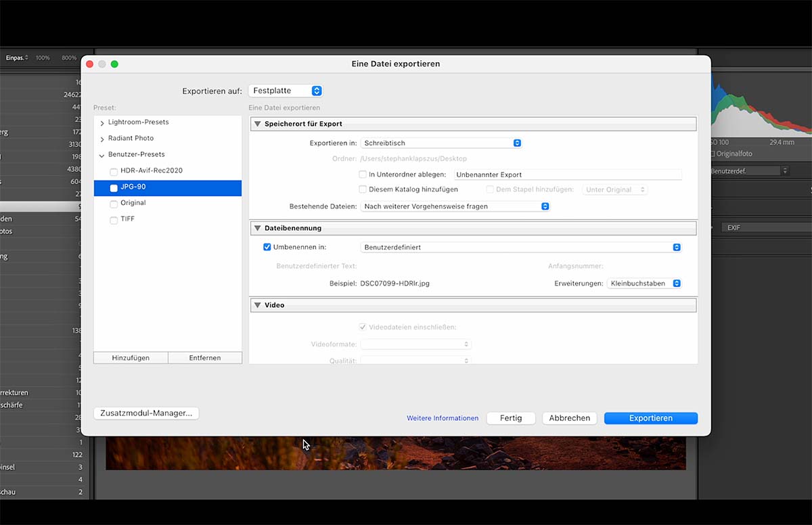This screenshot has height=525, width=812.
Task: Expand the Lightroom-Presets folder chevron
Action: point(102,122)
